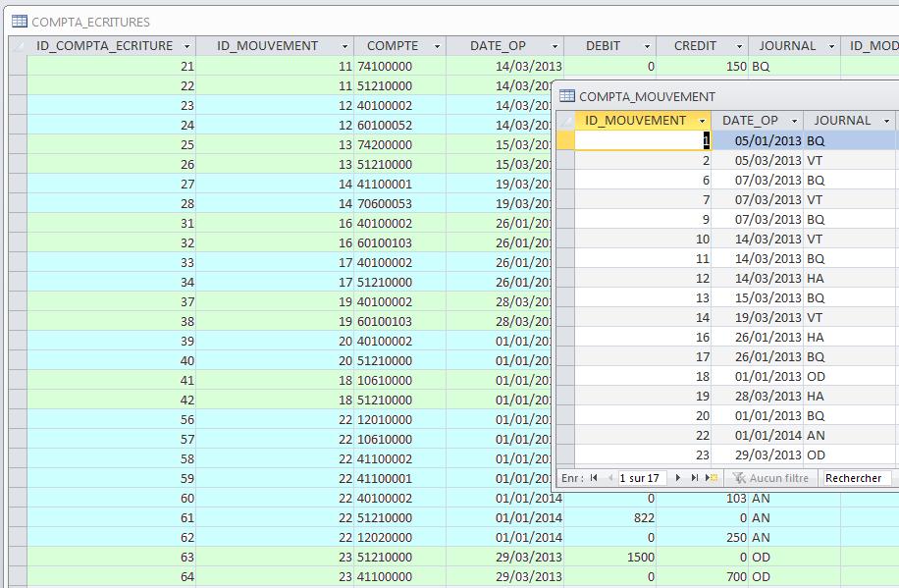The width and height of the screenshot is (899, 588).
Task: Click COMPTA_MOUVEMENT date 05/03/2013
Action: tap(758, 160)
